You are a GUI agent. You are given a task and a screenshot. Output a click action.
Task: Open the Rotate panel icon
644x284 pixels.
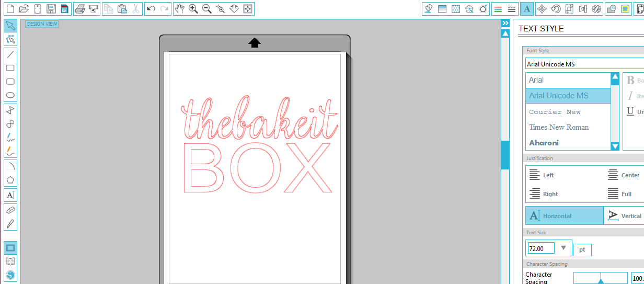[556, 9]
